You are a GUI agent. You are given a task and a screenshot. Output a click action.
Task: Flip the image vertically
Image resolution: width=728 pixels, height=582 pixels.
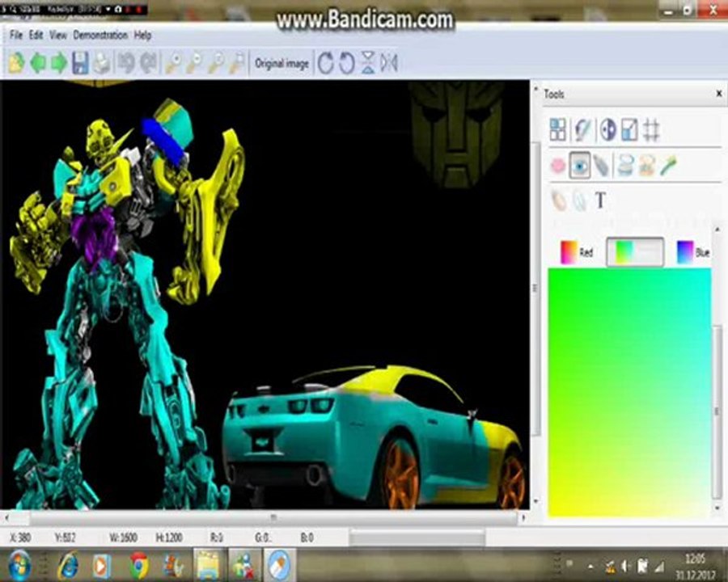click(368, 63)
